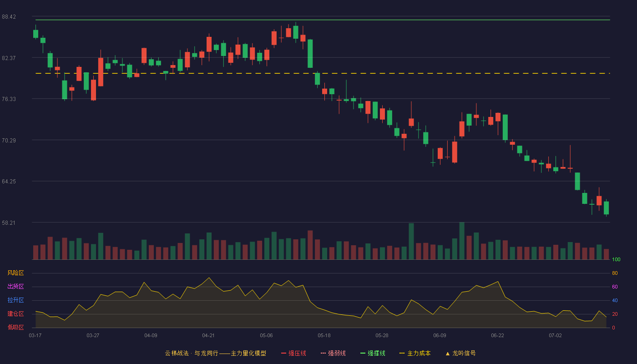Click the 05-18 date label
The height and width of the screenshot is (364, 637).
click(324, 335)
